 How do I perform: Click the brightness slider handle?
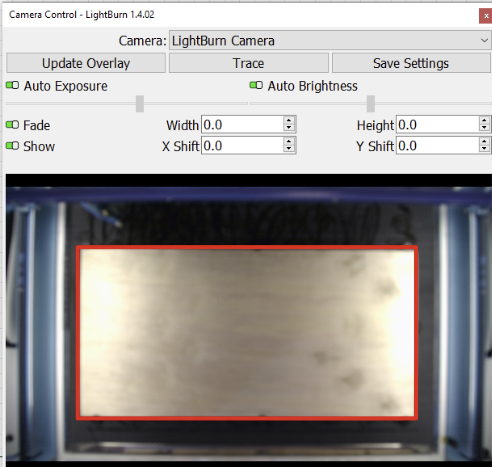(x=371, y=104)
